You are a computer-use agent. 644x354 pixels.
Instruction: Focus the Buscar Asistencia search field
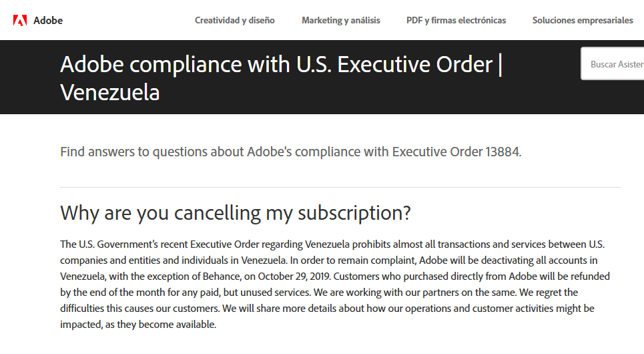pos(613,63)
